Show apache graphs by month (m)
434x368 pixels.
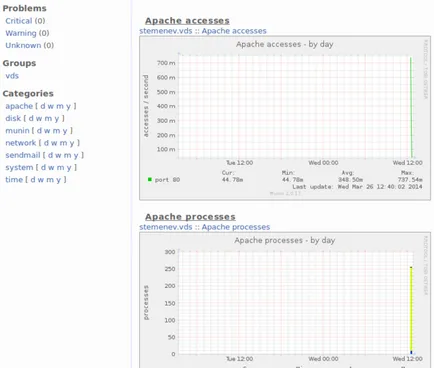pos(60,106)
